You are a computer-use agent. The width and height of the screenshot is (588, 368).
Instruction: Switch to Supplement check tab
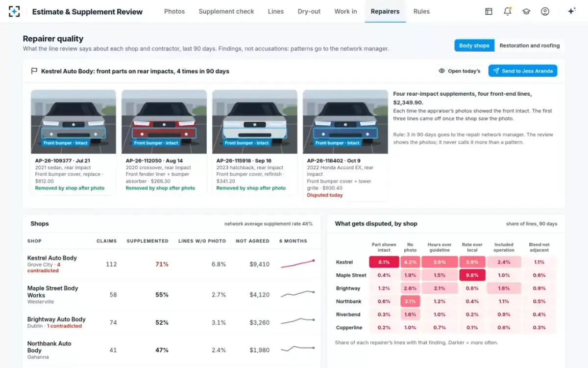226,11
